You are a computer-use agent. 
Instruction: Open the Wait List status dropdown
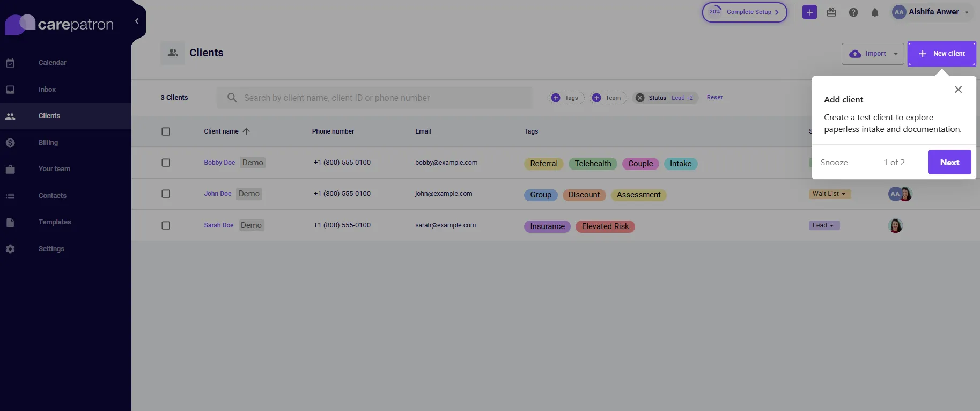point(829,194)
